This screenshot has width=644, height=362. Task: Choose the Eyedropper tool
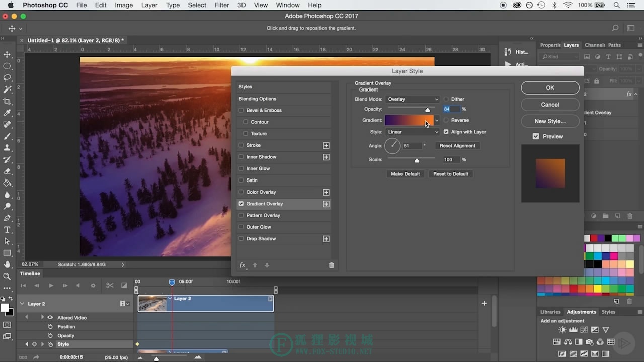click(x=7, y=113)
